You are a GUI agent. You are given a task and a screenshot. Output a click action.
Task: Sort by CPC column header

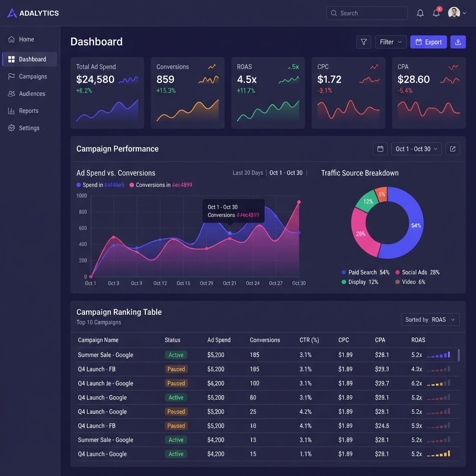(x=344, y=340)
